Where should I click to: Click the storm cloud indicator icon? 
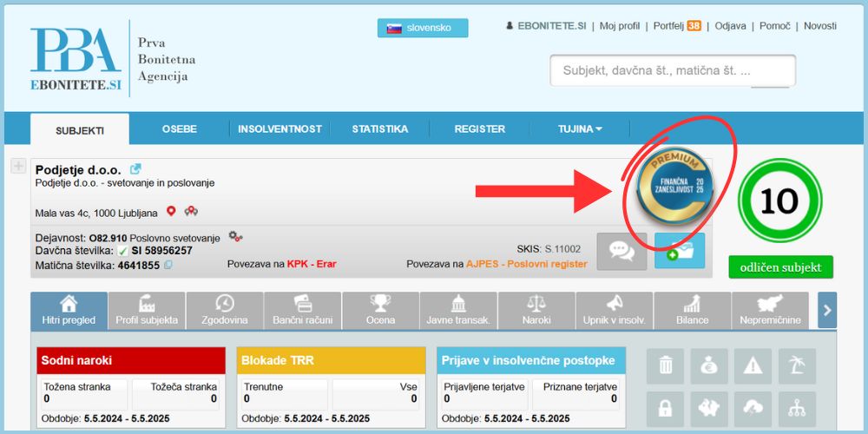point(753,410)
